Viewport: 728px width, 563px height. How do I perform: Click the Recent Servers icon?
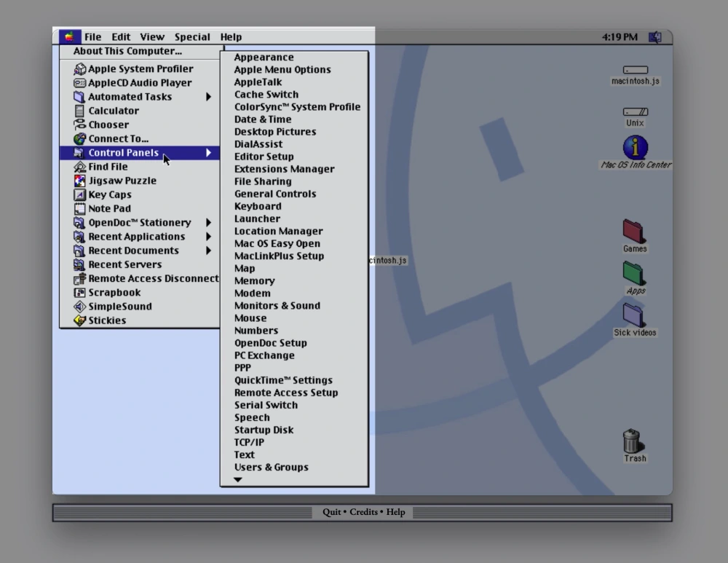[x=80, y=264]
